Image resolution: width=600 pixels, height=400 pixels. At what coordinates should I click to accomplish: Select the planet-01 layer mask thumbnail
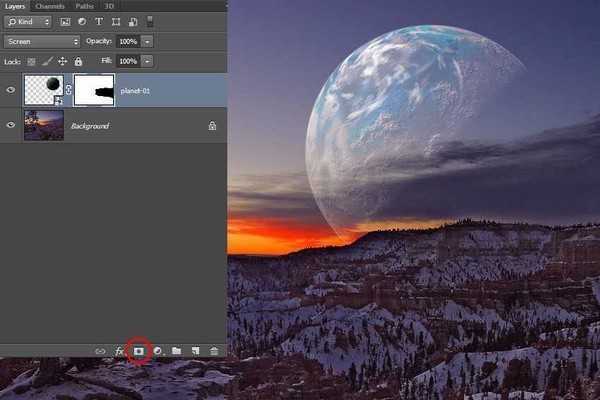(x=97, y=90)
